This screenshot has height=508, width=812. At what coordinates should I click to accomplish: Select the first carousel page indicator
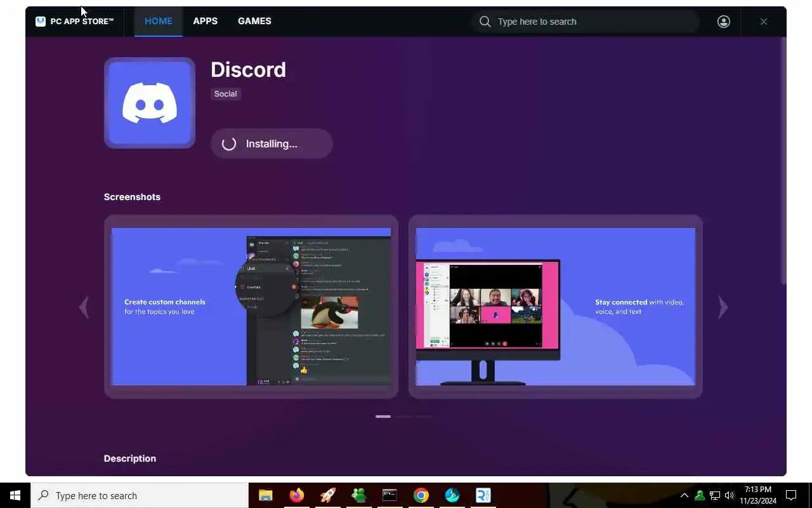pos(383,417)
